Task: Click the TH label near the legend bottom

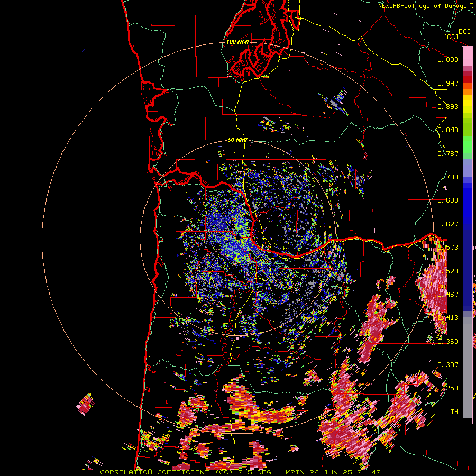Action: point(454,412)
